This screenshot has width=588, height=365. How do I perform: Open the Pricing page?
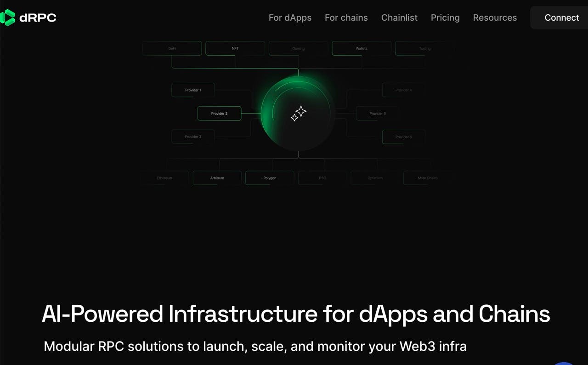[445, 17]
